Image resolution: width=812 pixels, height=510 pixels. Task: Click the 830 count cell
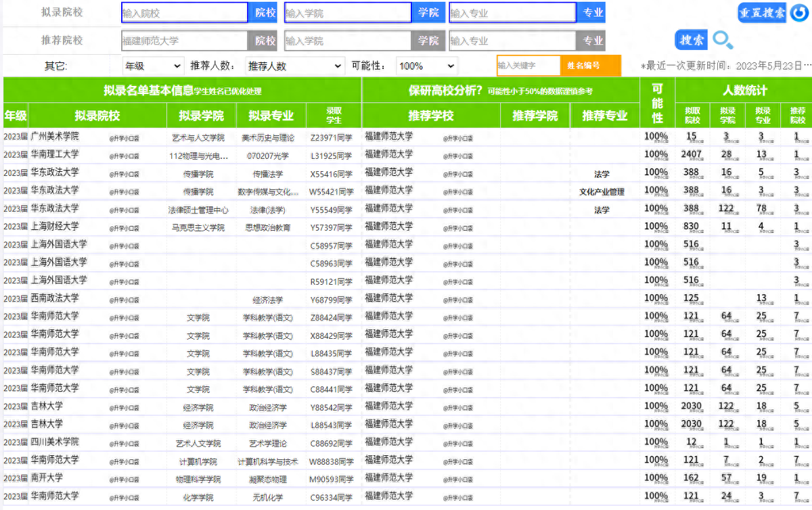click(x=692, y=226)
